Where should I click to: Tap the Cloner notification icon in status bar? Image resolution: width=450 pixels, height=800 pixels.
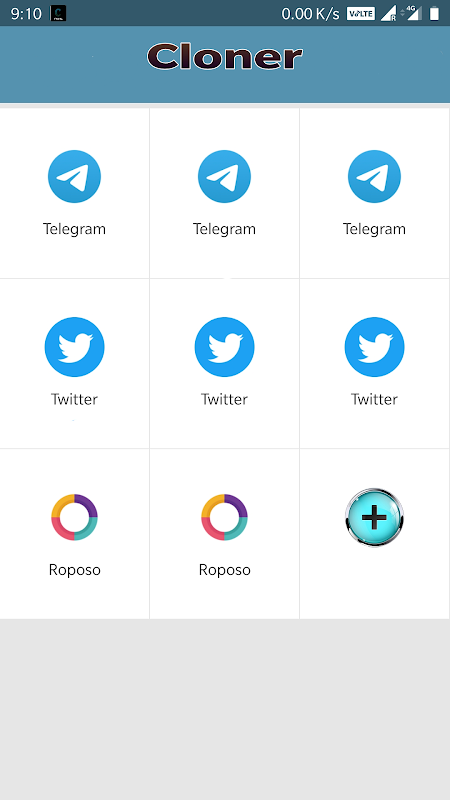[x=58, y=14]
